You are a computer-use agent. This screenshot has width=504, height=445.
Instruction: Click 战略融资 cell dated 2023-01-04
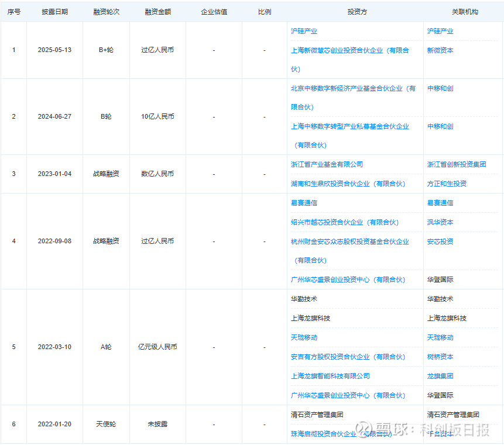106,174
